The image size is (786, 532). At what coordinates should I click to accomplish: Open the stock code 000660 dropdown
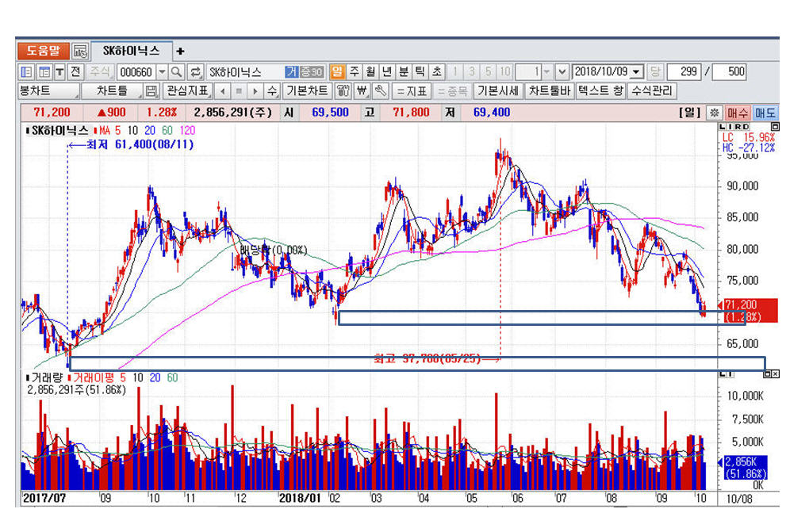pyautogui.click(x=162, y=71)
